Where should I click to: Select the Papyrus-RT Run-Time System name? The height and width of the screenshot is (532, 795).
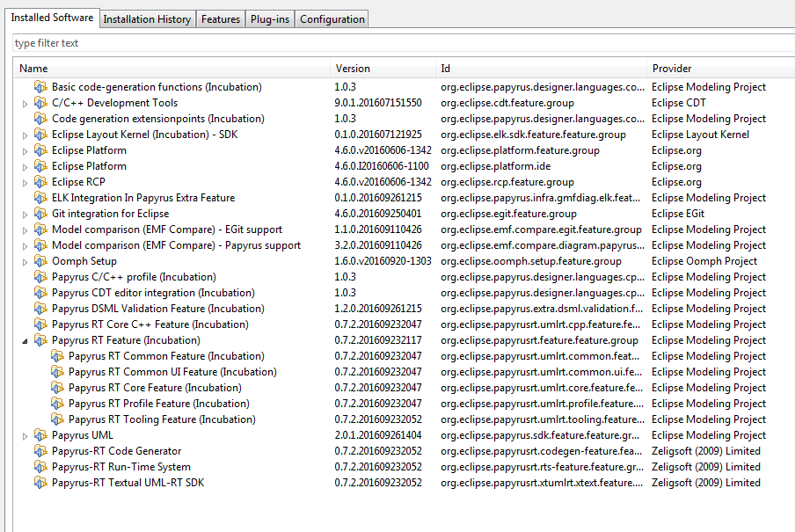(121, 467)
